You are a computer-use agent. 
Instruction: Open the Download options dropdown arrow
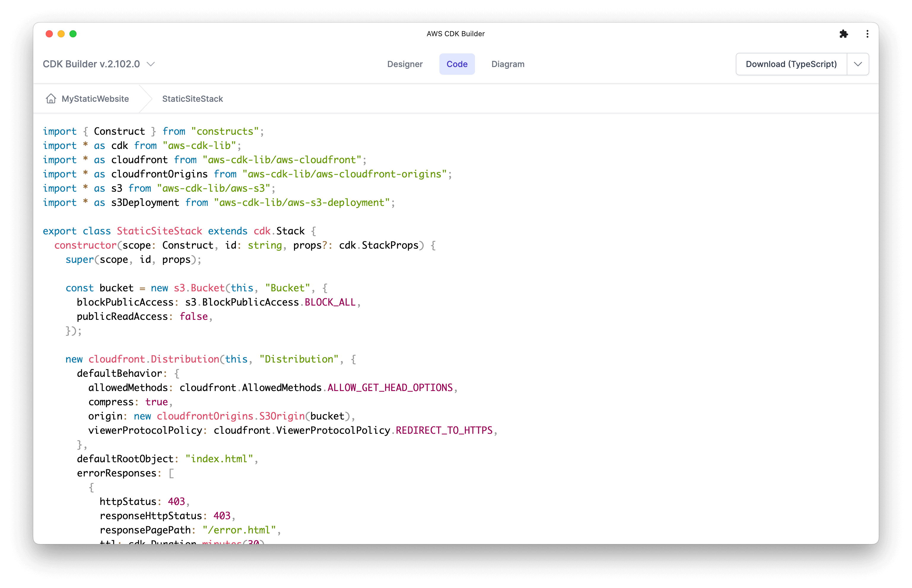click(858, 64)
